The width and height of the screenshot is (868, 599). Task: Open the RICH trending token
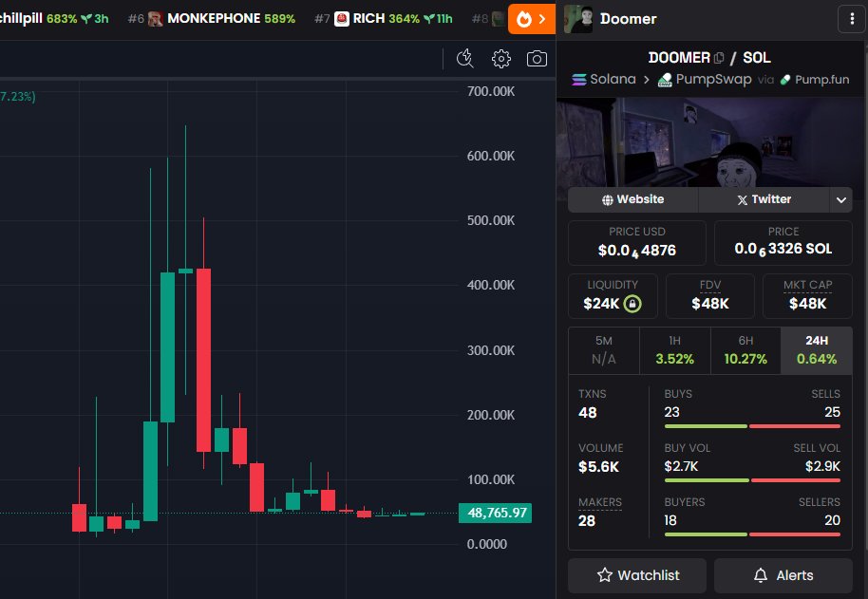tap(384, 19)
